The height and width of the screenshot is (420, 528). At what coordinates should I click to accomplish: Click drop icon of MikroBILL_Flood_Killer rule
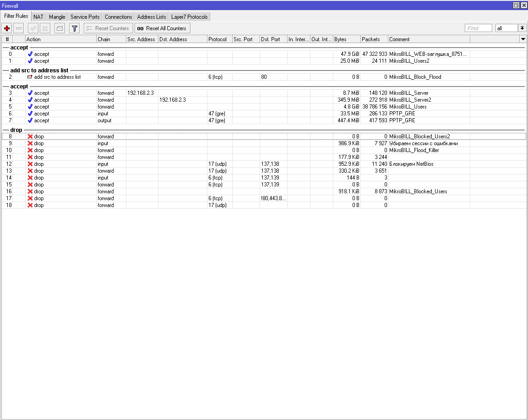coord(30,150)
